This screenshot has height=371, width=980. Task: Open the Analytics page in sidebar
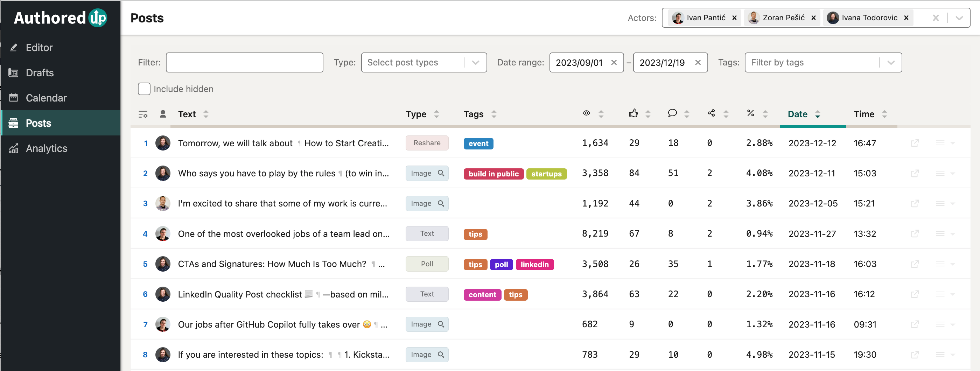tap(61, 148)
